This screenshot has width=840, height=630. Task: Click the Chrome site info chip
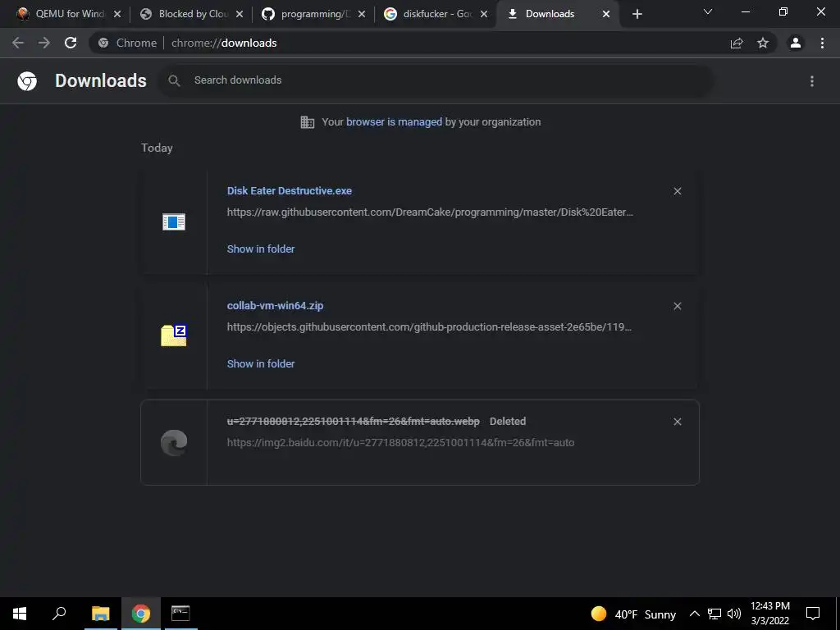pos(128,43)
